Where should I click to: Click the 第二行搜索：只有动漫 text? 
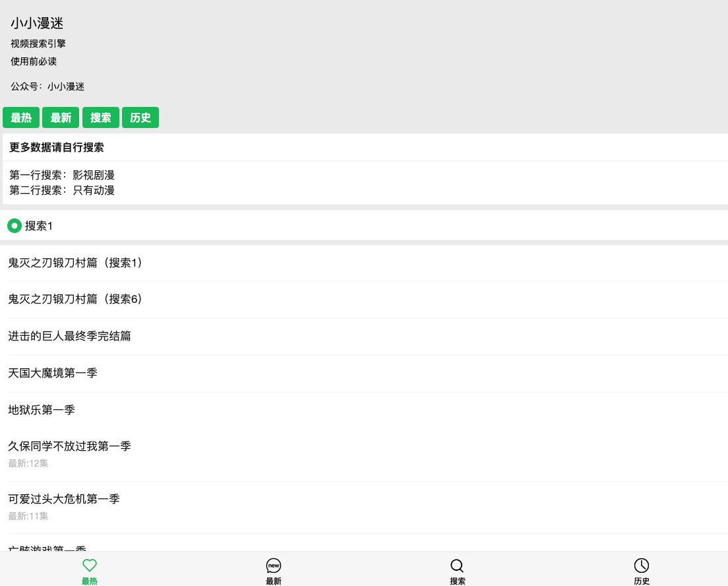(x=62, y=190)
